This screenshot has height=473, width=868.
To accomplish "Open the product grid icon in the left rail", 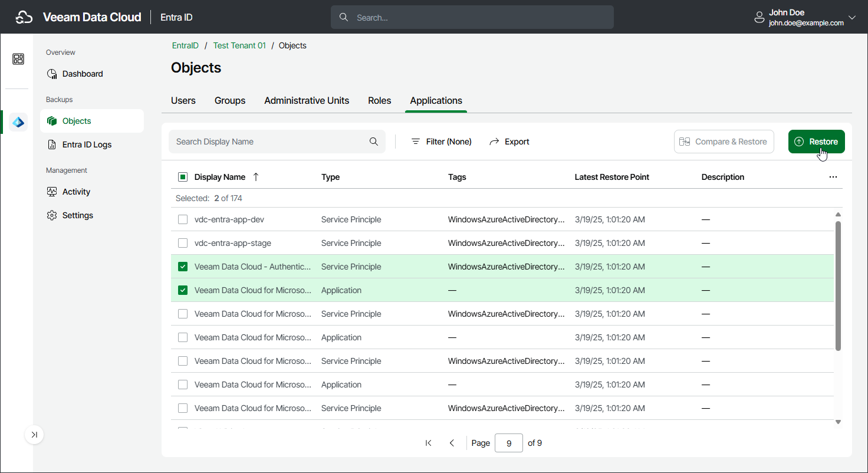I will point(18,59).
